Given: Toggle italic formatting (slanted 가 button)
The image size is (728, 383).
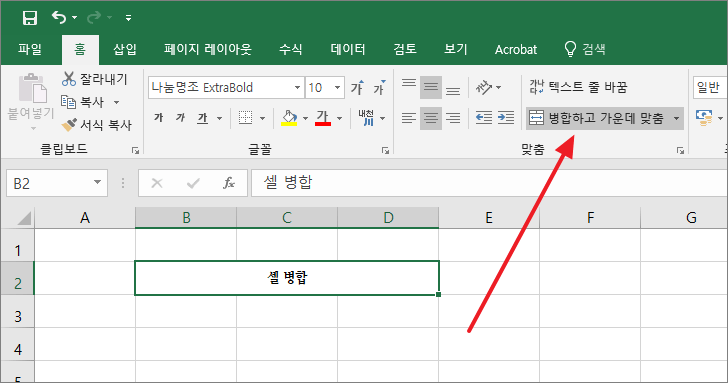Looking at the screenshot, I should (x=181, y=118).
